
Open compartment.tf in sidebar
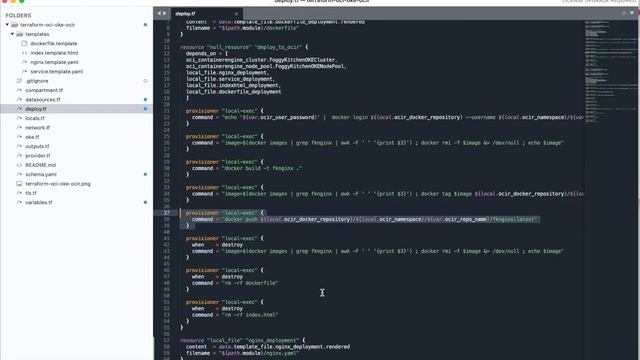pyautogui.click(x=44, y=90)
